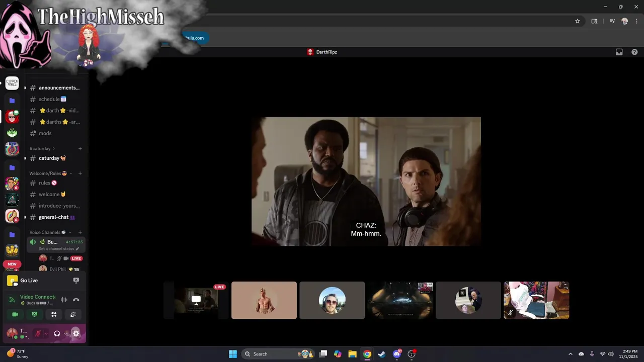Screen dimensions: 644x362
Task: Select the shirtless avatar participant tile
Action: point(264,300)
